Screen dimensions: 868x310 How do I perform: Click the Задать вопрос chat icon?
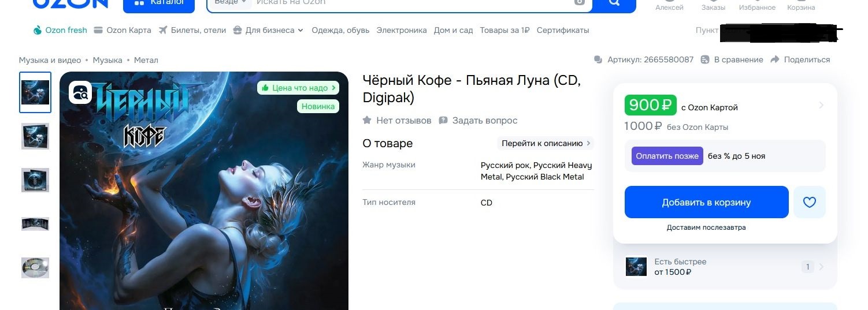click(443, 121)
